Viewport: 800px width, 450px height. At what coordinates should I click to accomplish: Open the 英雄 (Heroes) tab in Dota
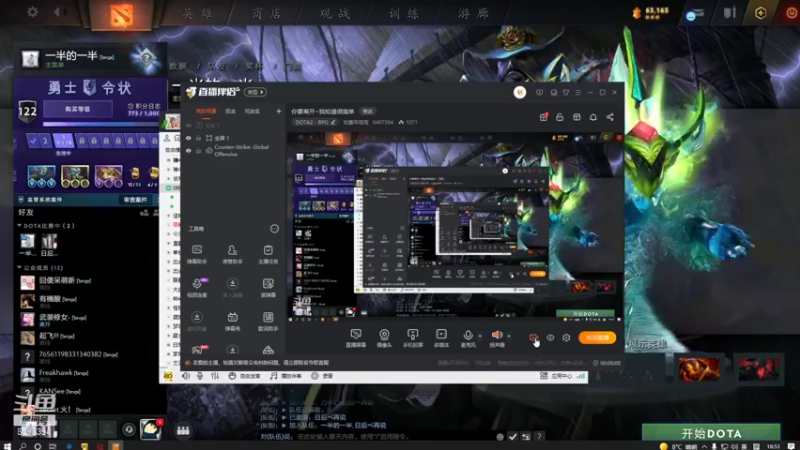tap(197, 13)
